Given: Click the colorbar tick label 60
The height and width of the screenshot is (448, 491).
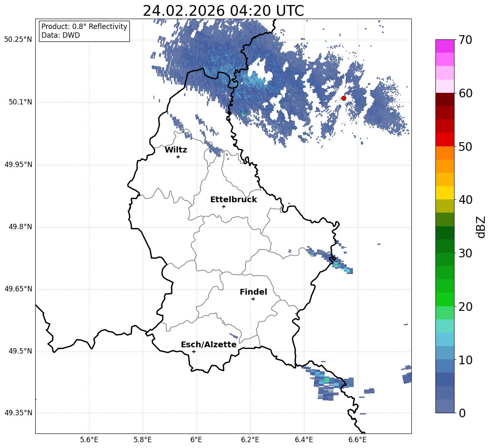Looking at the screenshot, I should pyautogui.click(x=465, y=93).
